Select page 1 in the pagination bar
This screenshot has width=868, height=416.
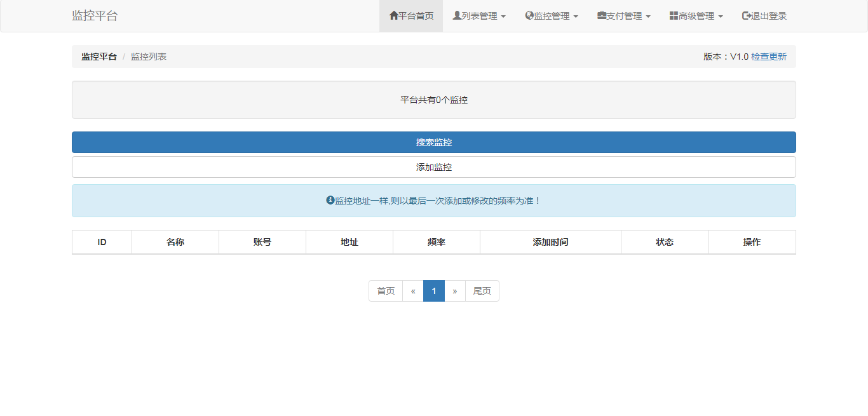click(433, 290)
